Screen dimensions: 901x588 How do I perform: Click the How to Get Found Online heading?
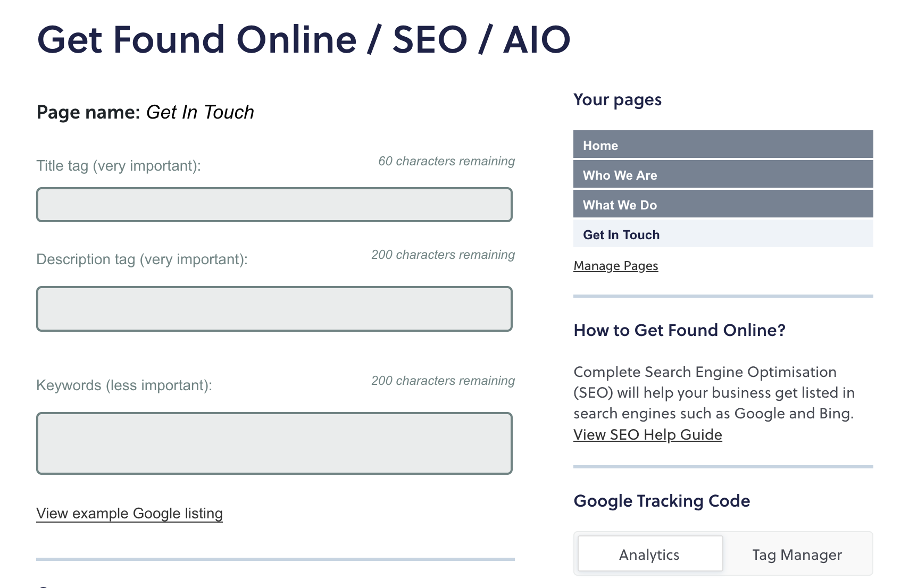point(679,330)
